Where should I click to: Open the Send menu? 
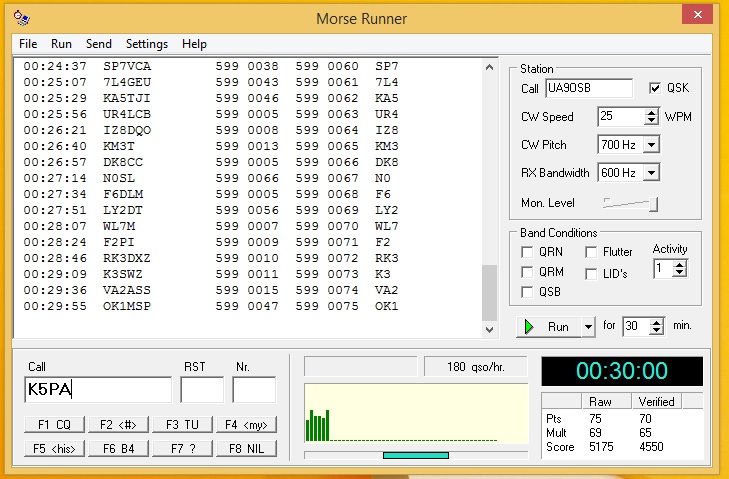(99, 44)
